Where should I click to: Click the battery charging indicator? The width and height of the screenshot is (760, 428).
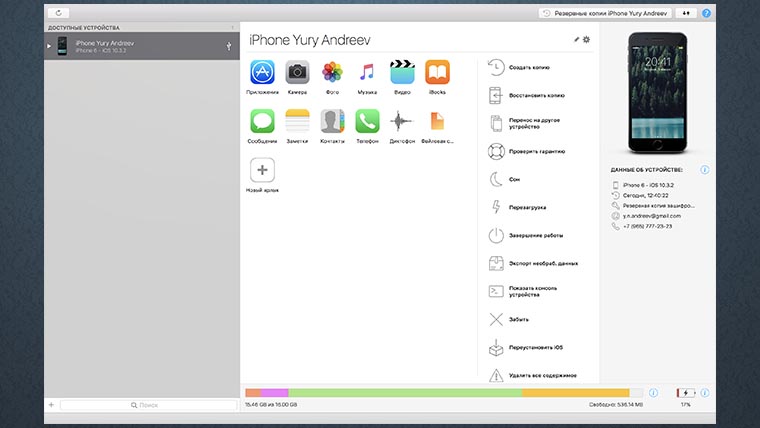pyautogui.click(x=686, y=393)
